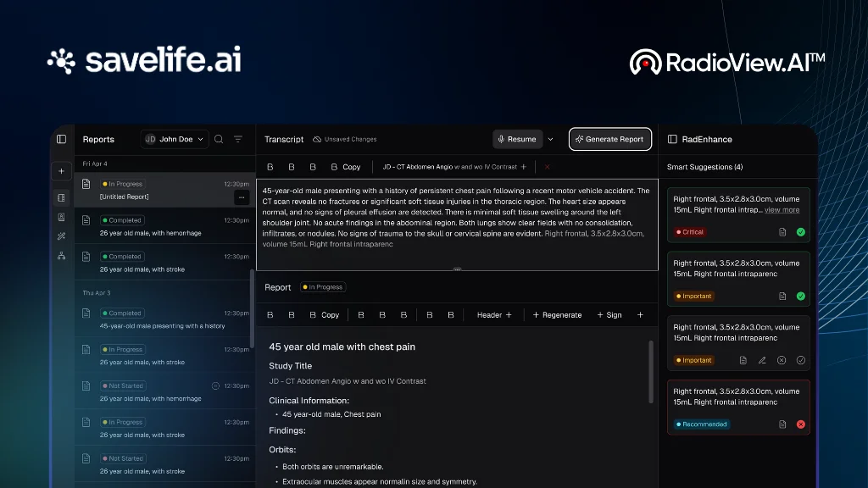Open the hierarchy tree icon in left rail
The height and width of the screenshot is (488, 868).
[61, 256]
